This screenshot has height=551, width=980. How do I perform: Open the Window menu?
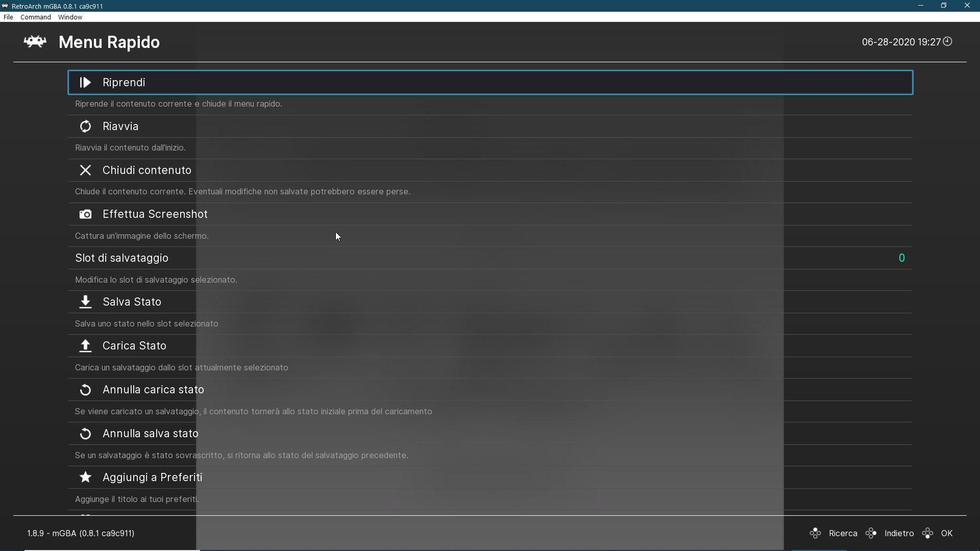click(70, 17)
